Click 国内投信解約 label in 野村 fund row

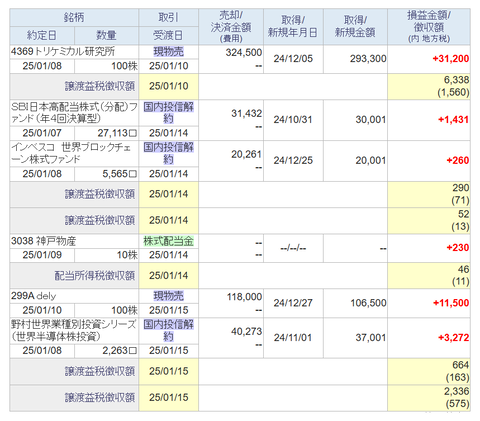click(168, 330)
